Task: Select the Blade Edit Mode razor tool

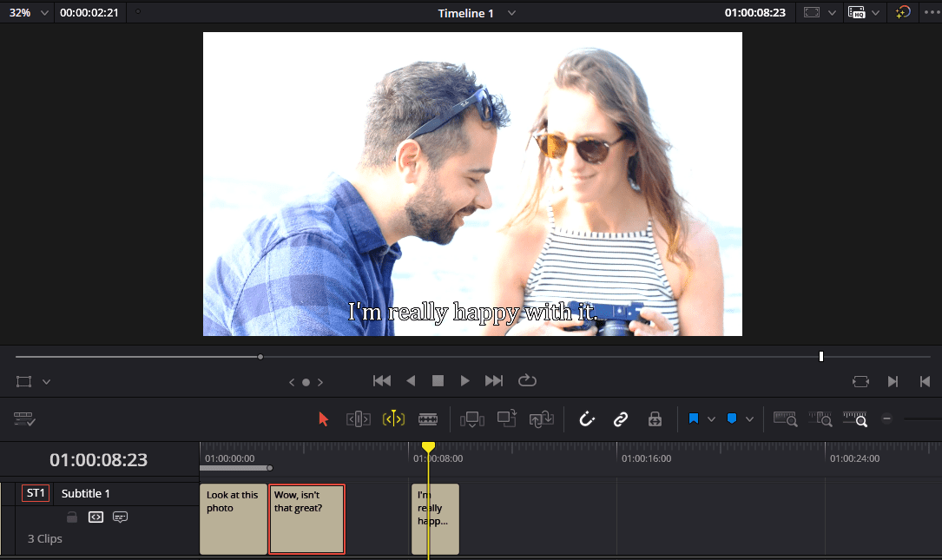Action: pyautogui.click(x=428, y=418)
